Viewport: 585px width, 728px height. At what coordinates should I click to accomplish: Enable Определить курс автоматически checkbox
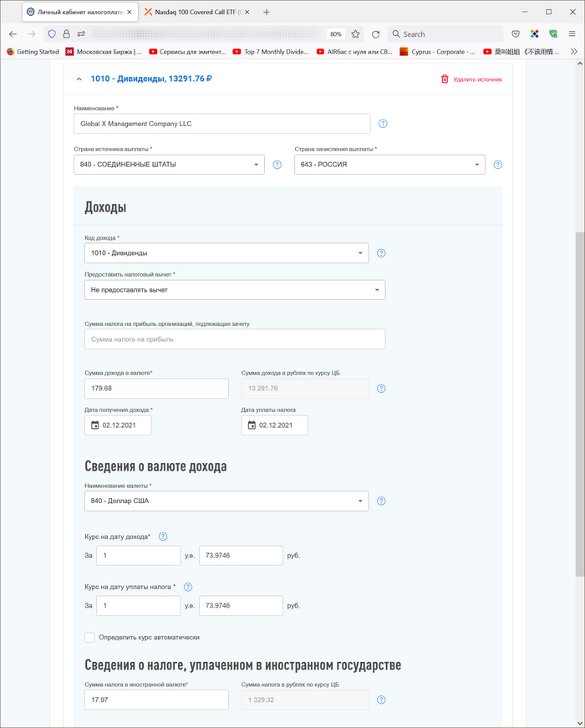click(x=90, y=638)
